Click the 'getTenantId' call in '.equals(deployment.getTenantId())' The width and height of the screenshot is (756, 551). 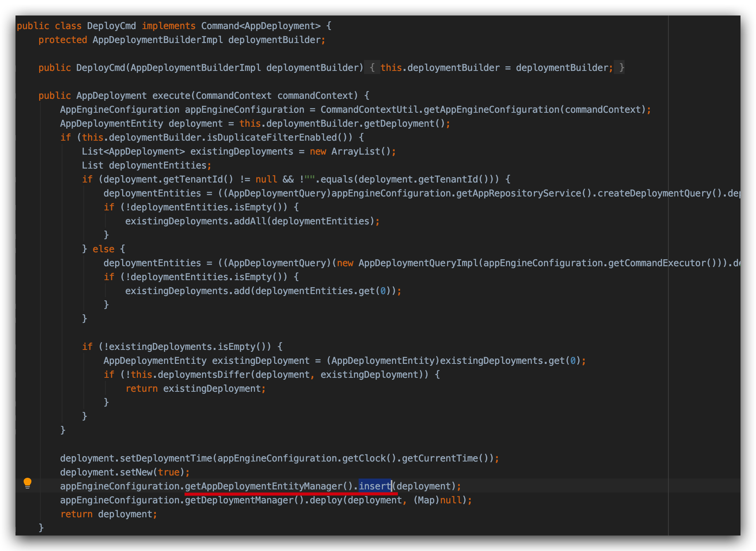[x=448, y=179]
